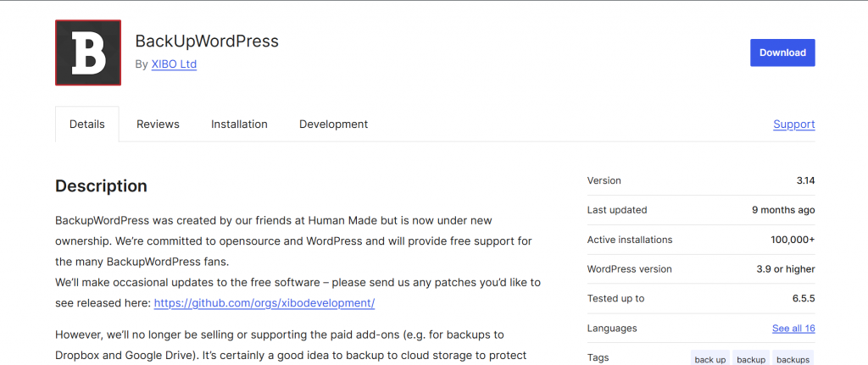The height and width of the screenshot is (365, 868).
Task: Click the 100,000+ active installations value
Action: 793,240
